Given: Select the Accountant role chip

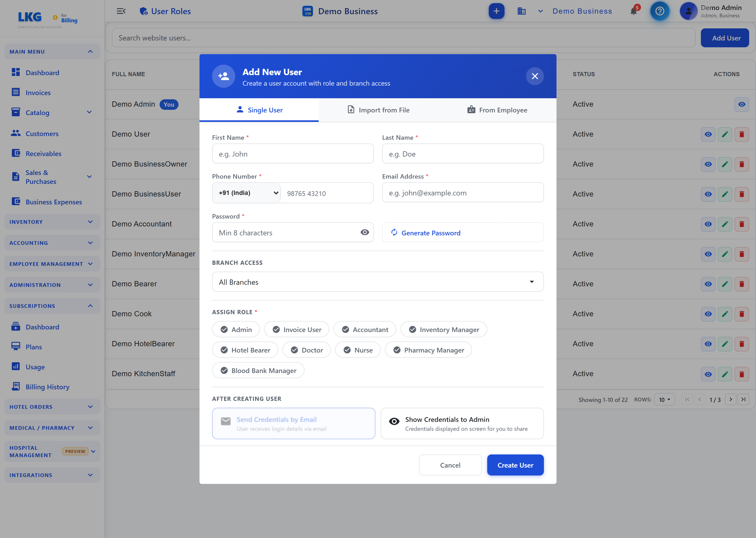Looking at the screenshot, I should [x=365, y=330].
